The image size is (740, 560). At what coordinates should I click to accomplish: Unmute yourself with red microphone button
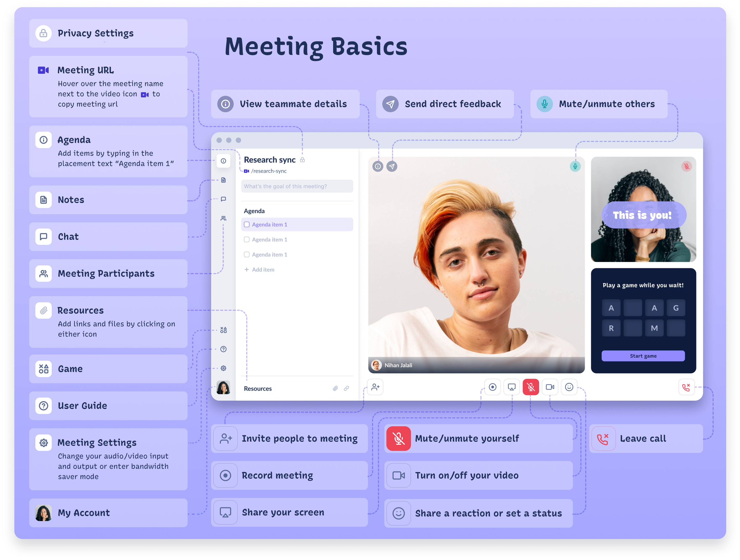(531, 387)
